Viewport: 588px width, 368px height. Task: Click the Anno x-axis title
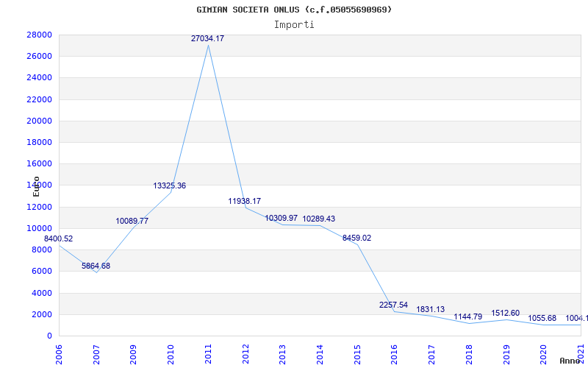(570, 361)
